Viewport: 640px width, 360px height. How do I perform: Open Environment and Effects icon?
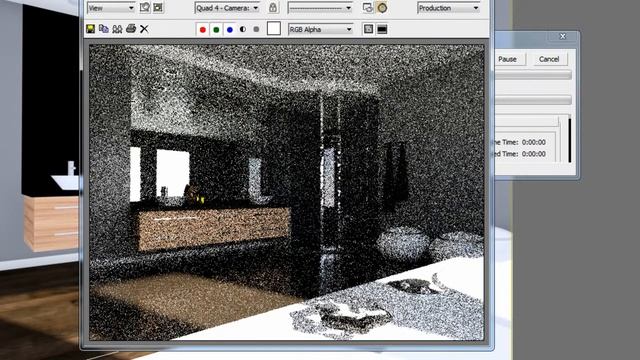click(382, 7)
